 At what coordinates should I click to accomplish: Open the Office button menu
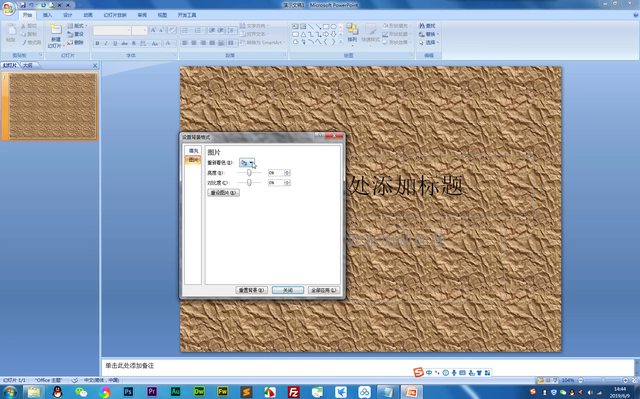tap(8, 8)
